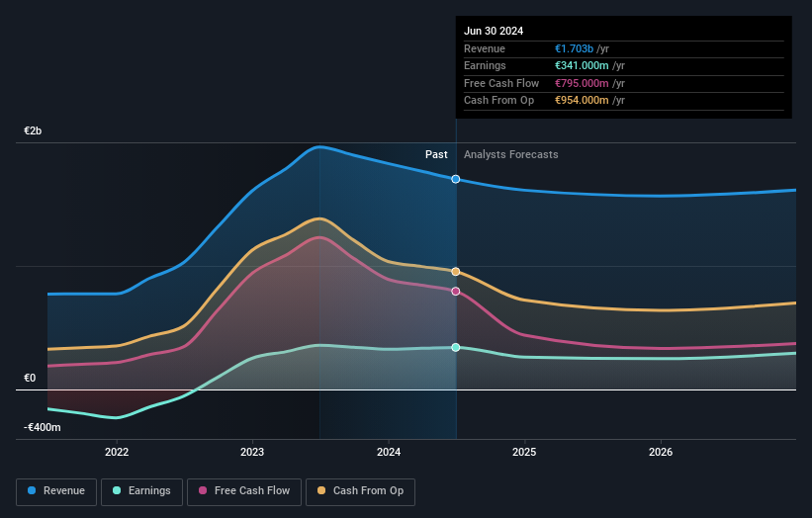Toggle the Free Cash Flow legend button
Image resolution: width=812 pixels, height=518 pixels.
point(244,491)
